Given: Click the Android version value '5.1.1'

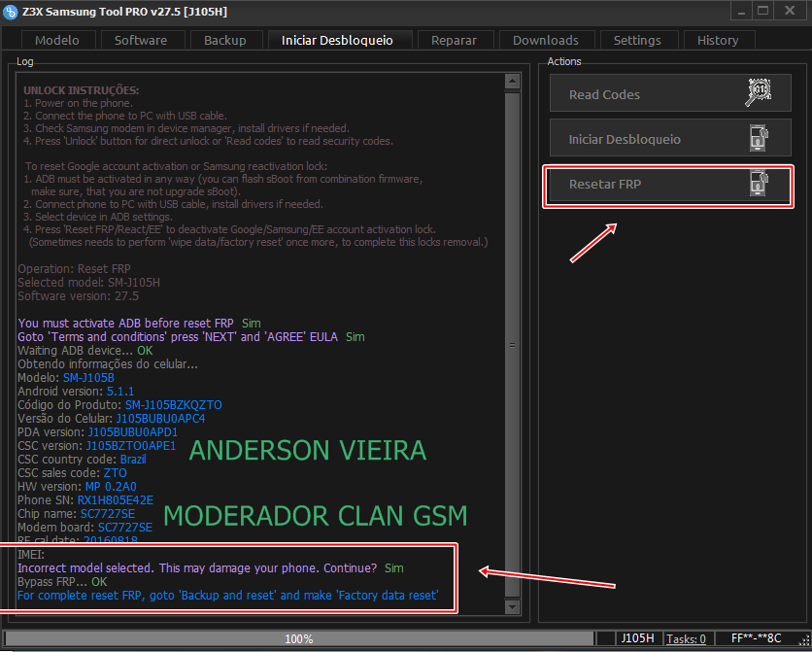Looking at the screenshot, I should click(x=120, y=391).
